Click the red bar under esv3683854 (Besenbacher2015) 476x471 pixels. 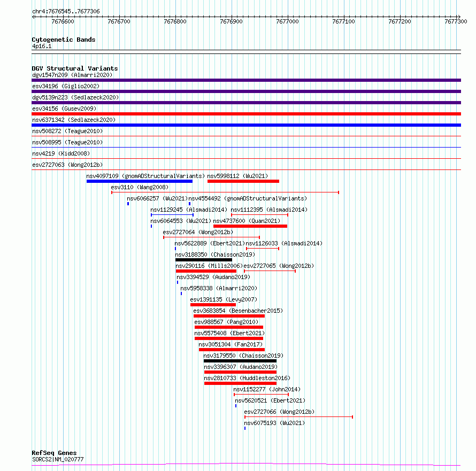pyautogui.click(x=229, y=316)
